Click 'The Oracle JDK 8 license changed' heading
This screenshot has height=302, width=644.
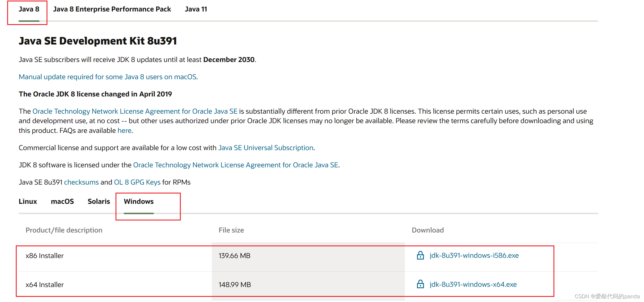[x=95, y=94]
